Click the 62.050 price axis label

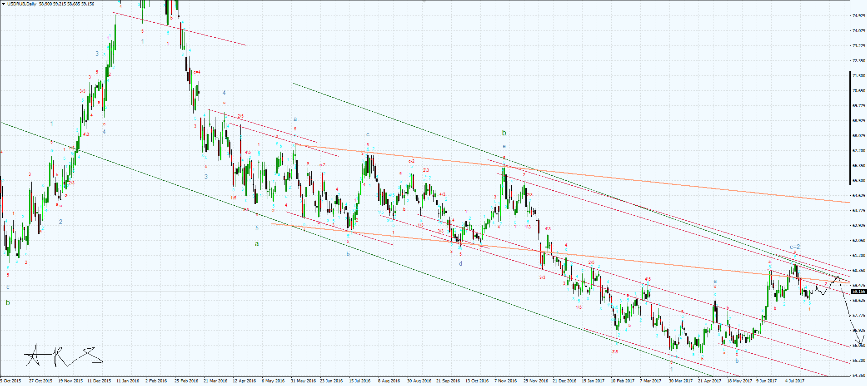[859, 241]
